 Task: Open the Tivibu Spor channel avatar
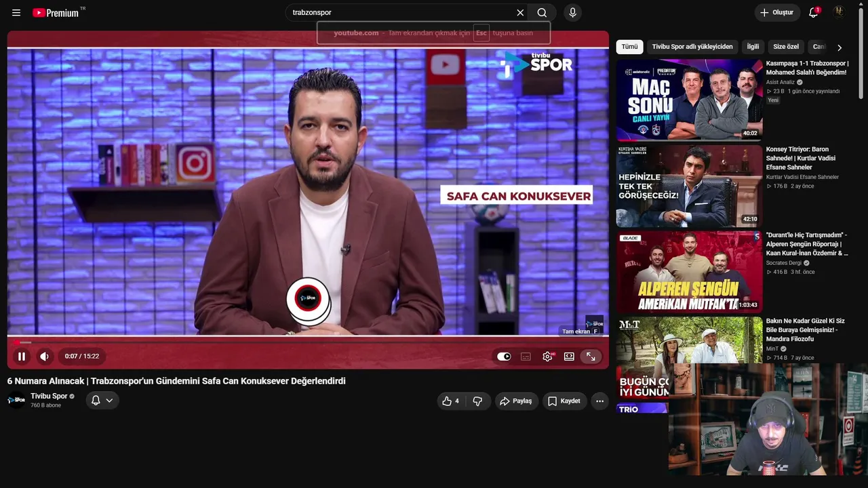coord(16,400)
